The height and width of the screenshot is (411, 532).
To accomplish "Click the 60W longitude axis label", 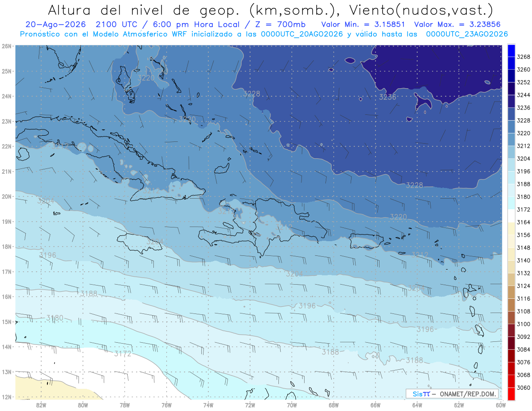I will click(x=501, y=404).
